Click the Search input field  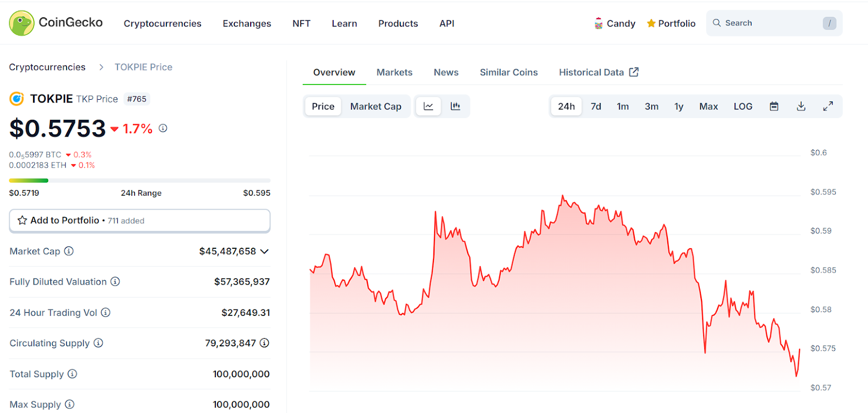click(x=770, y=23)
